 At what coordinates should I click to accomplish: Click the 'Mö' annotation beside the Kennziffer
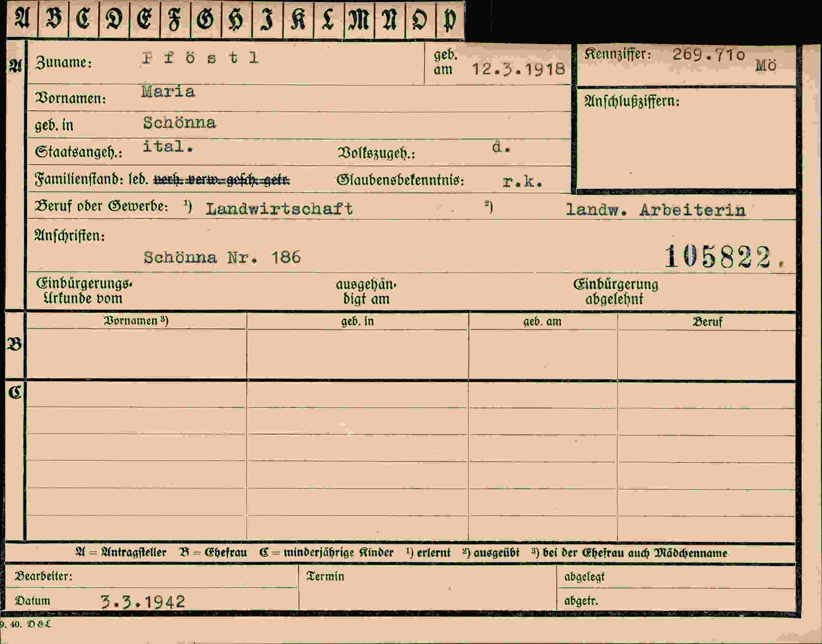tap(766, 66)
